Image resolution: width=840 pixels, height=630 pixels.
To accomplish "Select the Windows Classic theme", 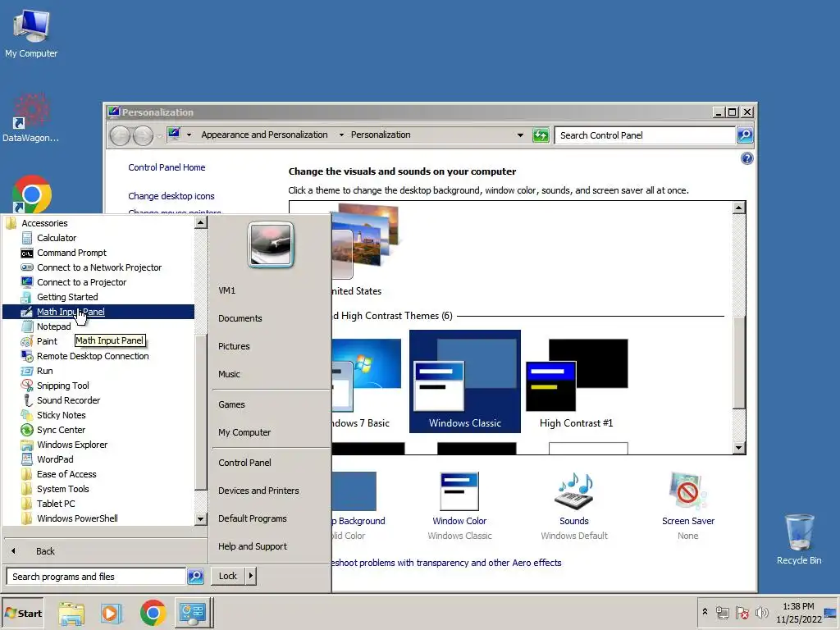I will tap(465, 381).
